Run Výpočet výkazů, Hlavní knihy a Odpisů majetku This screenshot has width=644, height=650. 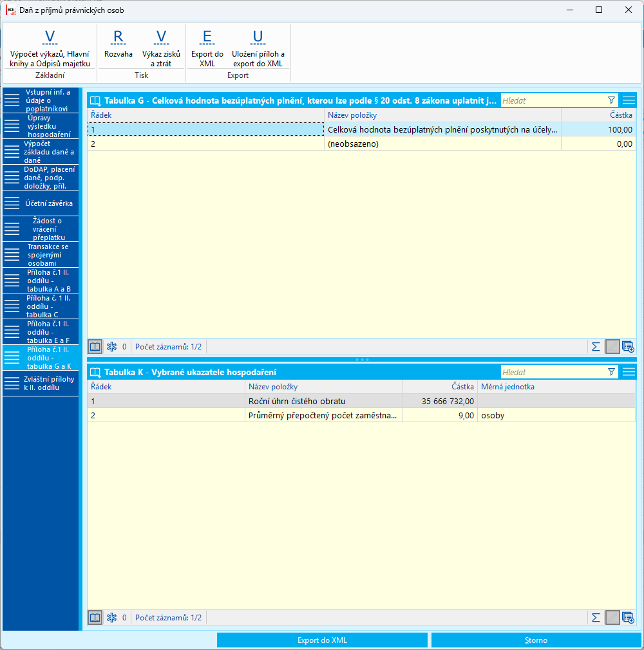[50, 49]
